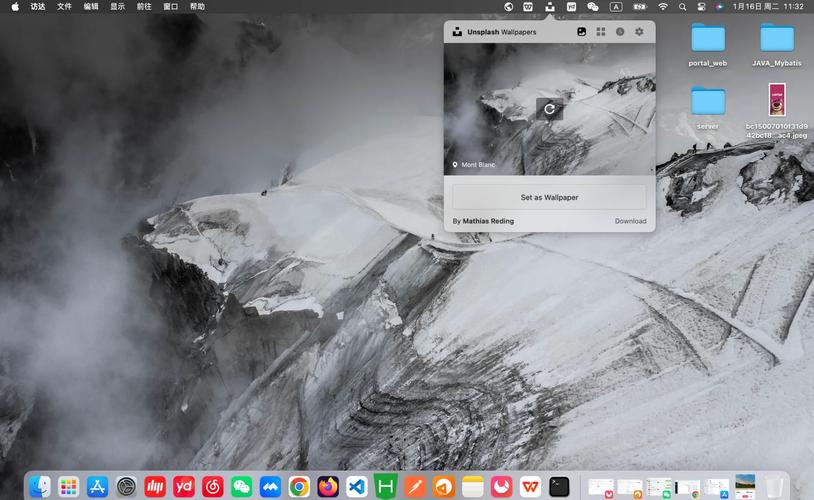Open NetEase Cloud Music in Dock
This screenshot has height=500, width=814.
click(x=213, y=487)
